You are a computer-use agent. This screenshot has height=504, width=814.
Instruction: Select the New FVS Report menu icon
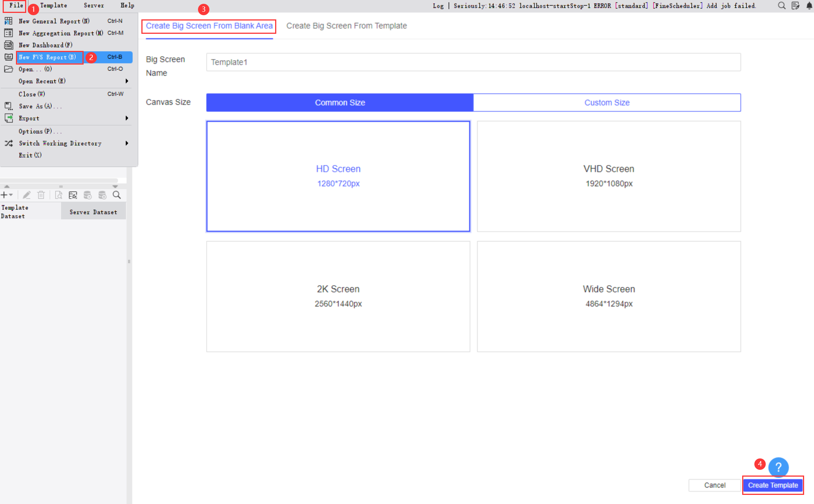[x=8, y=57]
